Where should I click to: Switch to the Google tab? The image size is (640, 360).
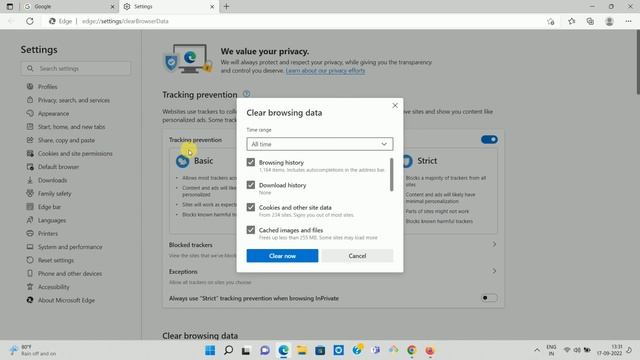[69, 7]
